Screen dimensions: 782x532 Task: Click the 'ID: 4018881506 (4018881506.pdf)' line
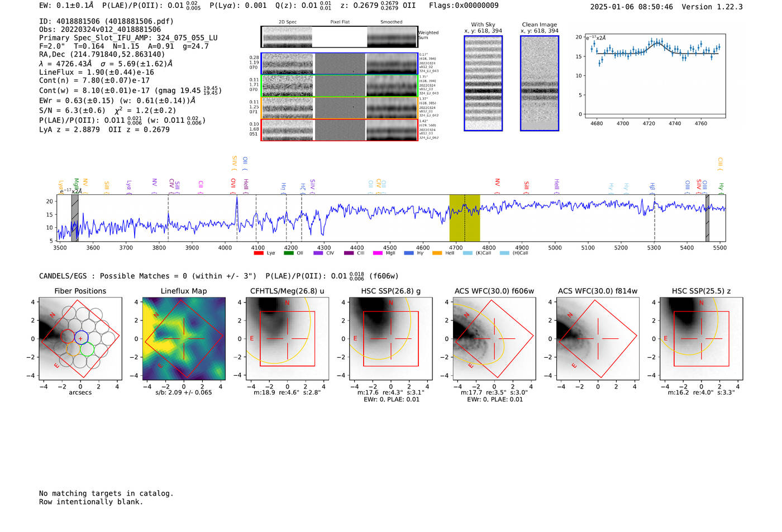[106, 21]
